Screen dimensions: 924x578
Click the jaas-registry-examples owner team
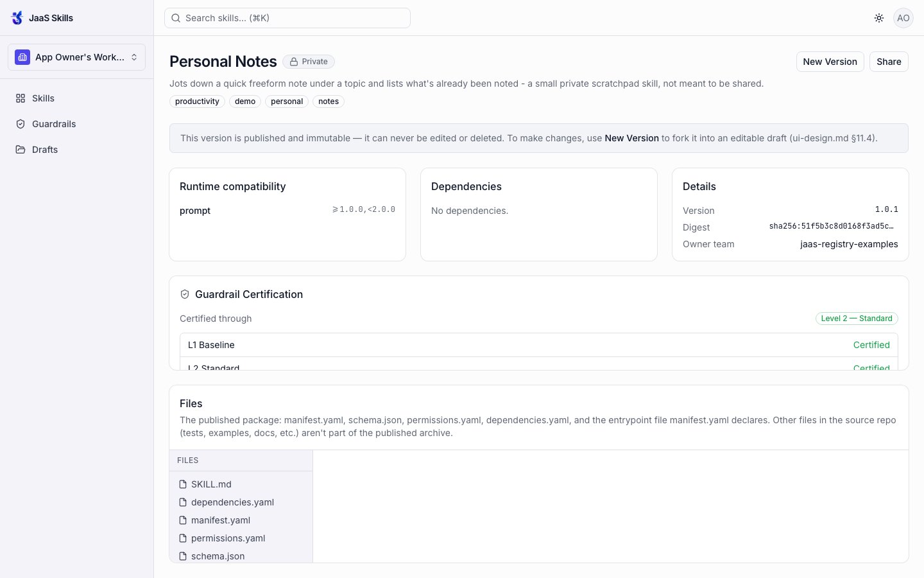click(849, 244)
